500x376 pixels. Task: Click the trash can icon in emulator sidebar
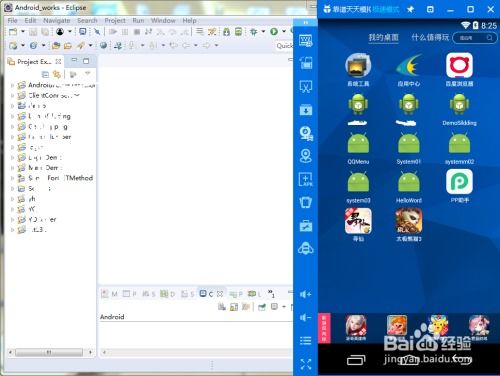pos(306,202)
